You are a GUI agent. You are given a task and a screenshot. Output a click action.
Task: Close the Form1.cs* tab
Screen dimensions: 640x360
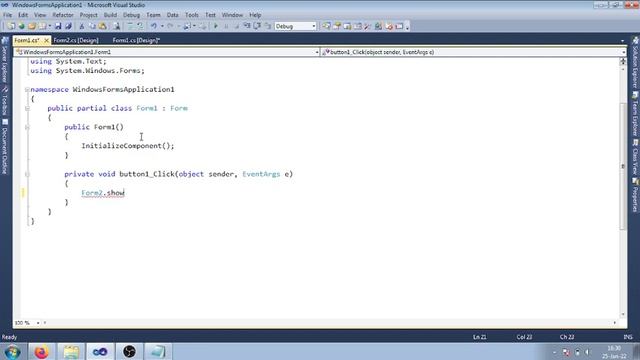(46, 40)
